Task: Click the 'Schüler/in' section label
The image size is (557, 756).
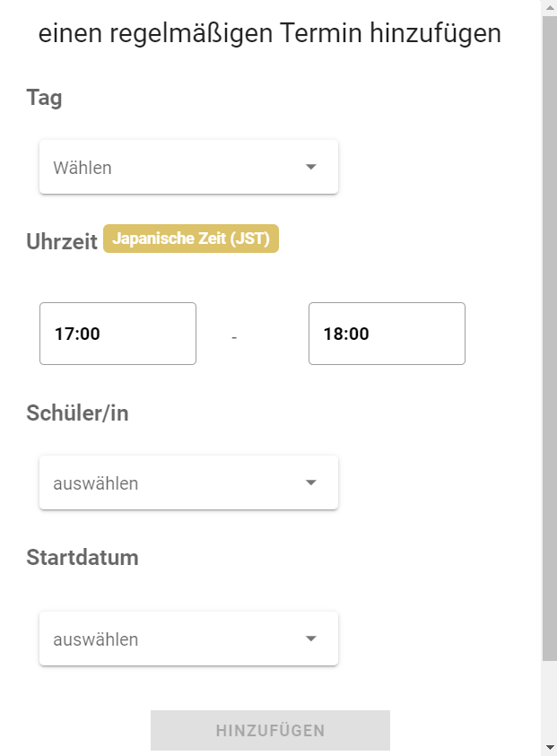Action: pos(77,413)
